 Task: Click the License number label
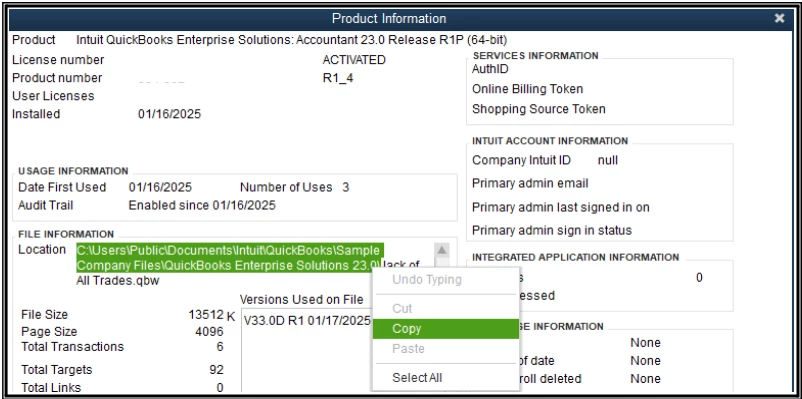(58, 60)
